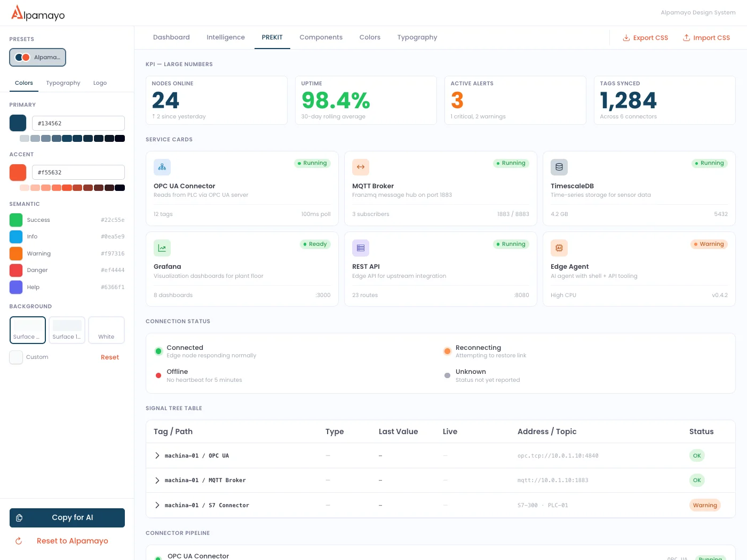Click the green Connected status dot
Viewport: 747px width, 560px height.
click(x=158, y=351)
